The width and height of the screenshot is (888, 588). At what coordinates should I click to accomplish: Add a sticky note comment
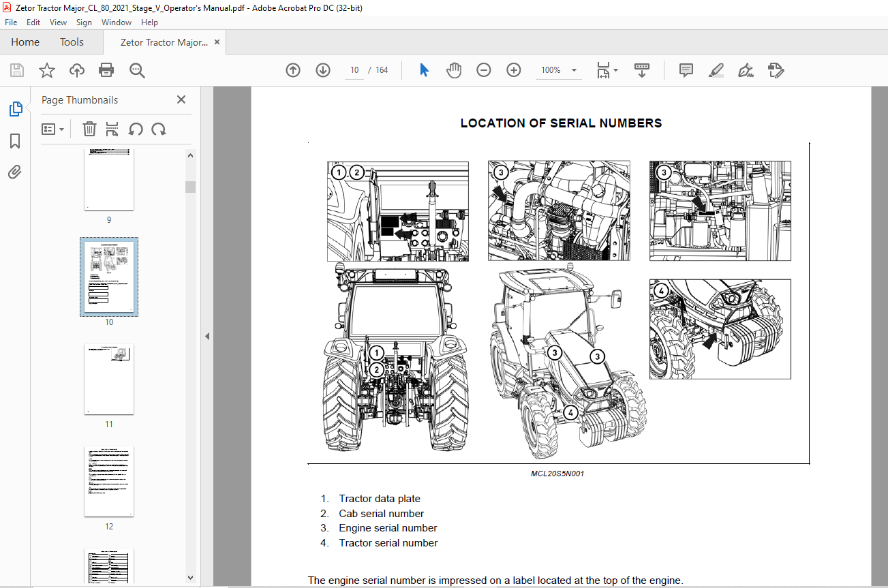tap(686, 70)
